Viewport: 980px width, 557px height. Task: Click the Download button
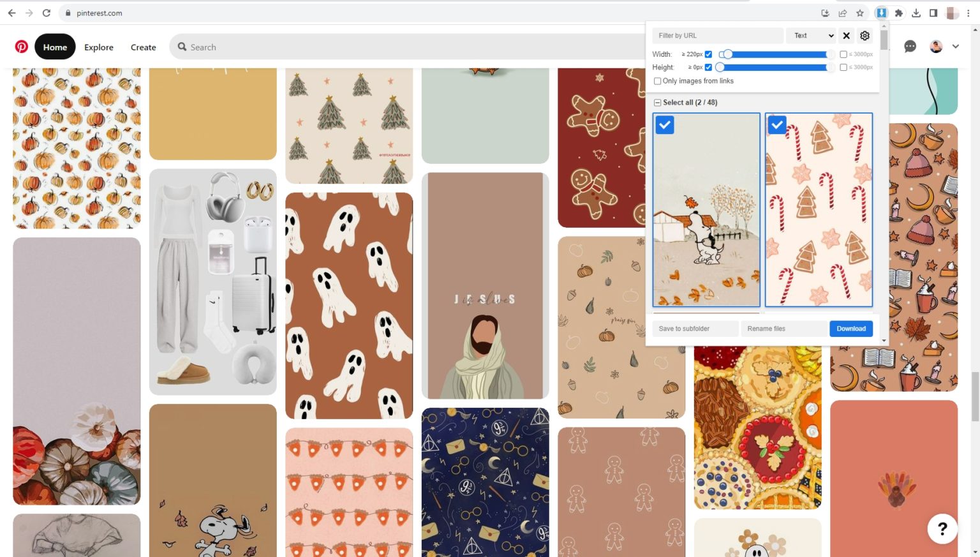851,328
